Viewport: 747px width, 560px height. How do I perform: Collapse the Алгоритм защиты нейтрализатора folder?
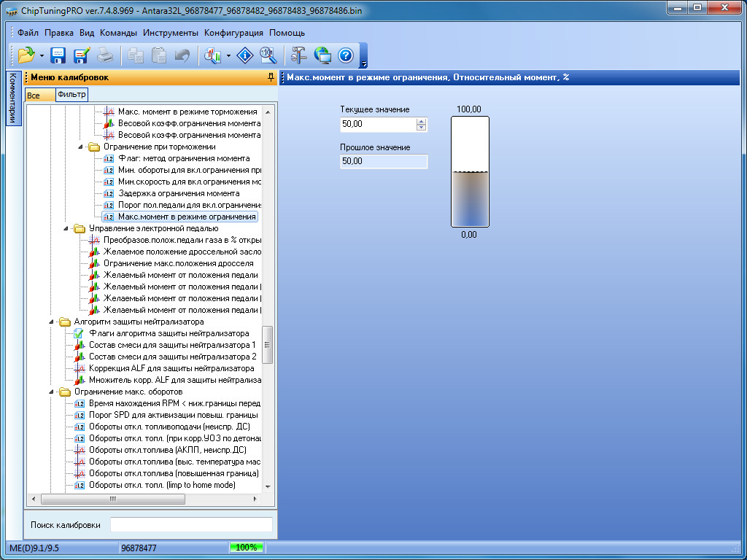click(51, 322)
